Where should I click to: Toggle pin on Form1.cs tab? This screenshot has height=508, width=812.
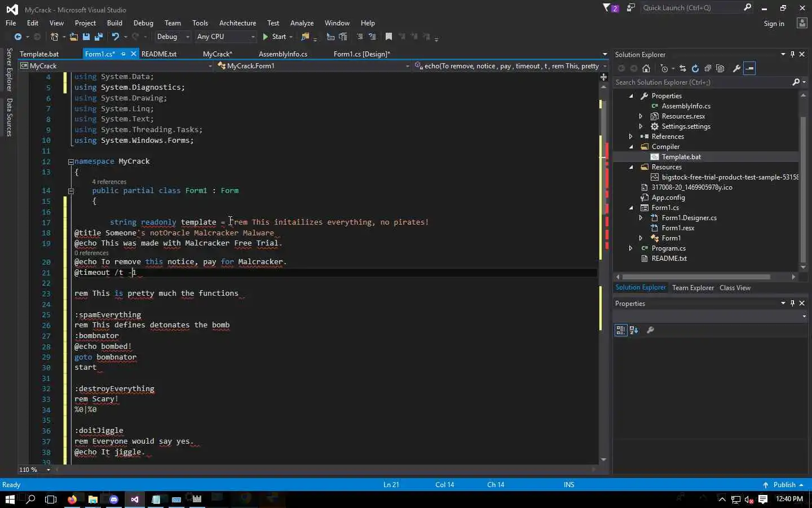tap(123, 54)
